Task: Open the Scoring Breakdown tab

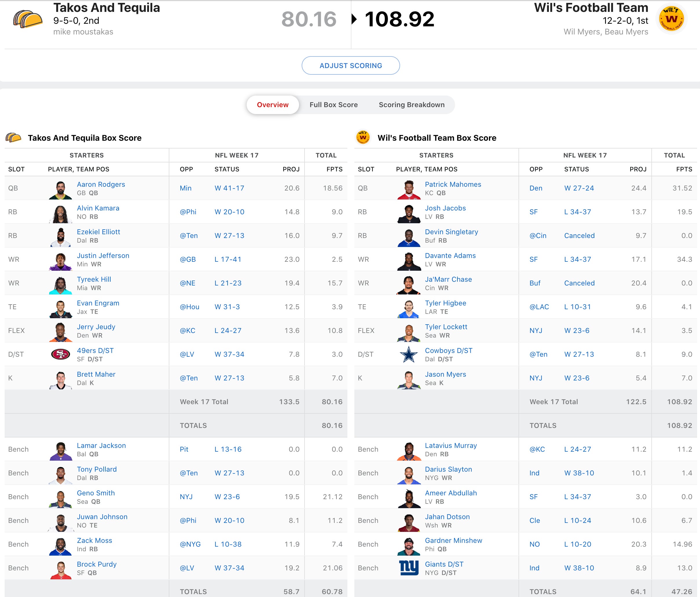Action: [411, 105]
